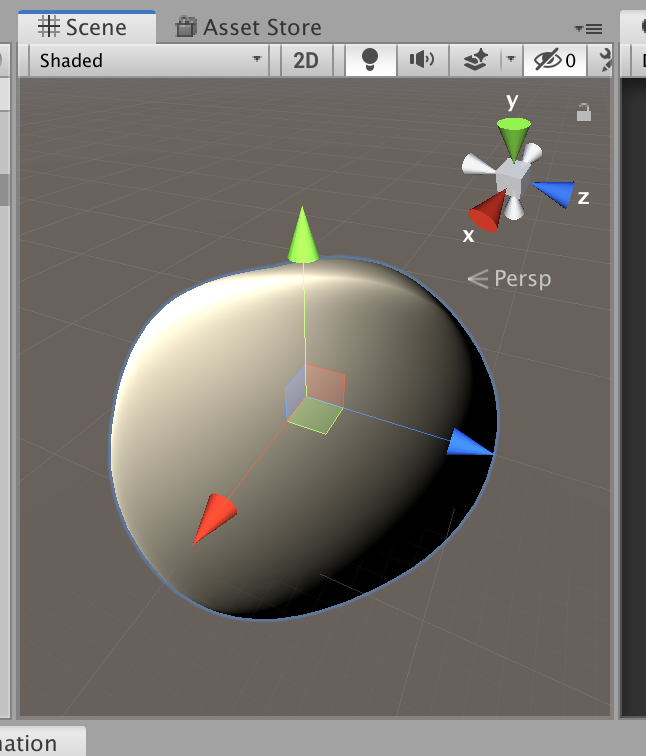The width and height of the screenshot is (646, 756).
Task: Toggle the 2D view mode
Action: point(306,60)
